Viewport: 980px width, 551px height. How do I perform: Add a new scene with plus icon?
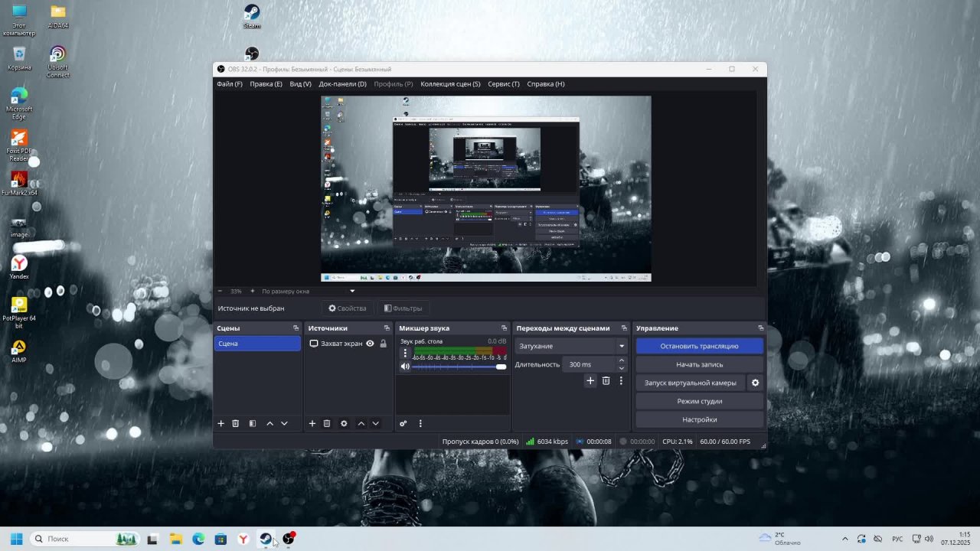(221, 423)
